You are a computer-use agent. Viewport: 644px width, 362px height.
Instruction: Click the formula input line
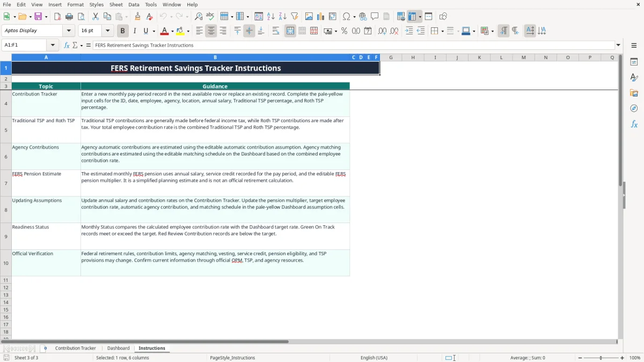coord(354,46)
